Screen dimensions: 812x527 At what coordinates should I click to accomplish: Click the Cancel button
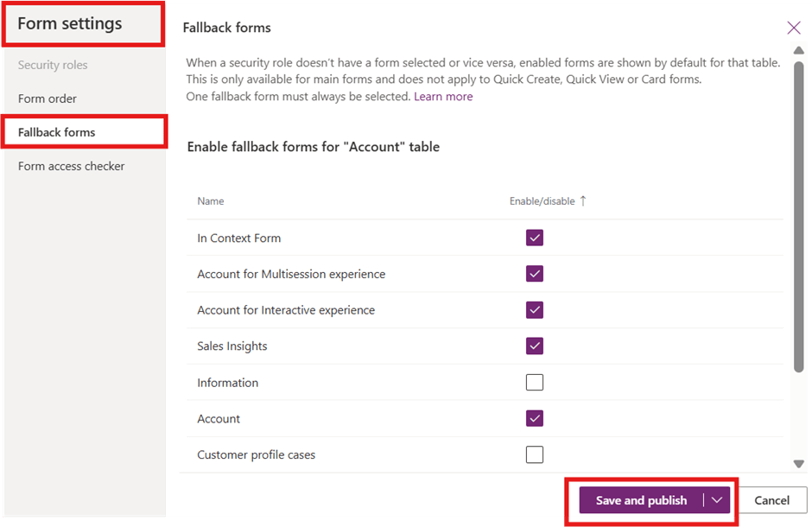coord(771,500)
